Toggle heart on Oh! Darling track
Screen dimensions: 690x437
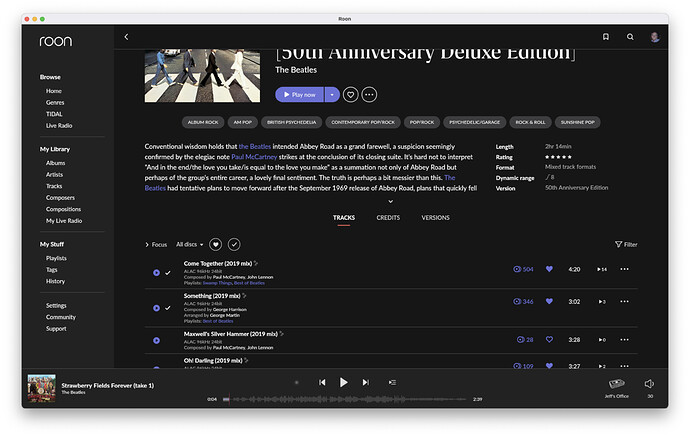tap(549, 365)
